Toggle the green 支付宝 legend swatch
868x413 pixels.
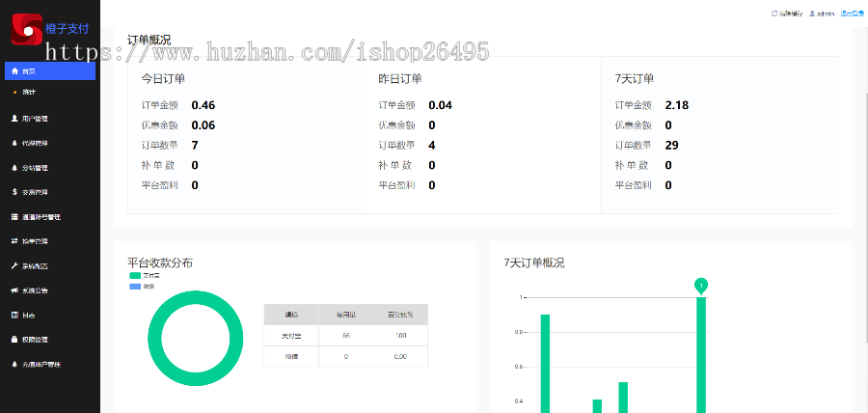coord(135,275)
